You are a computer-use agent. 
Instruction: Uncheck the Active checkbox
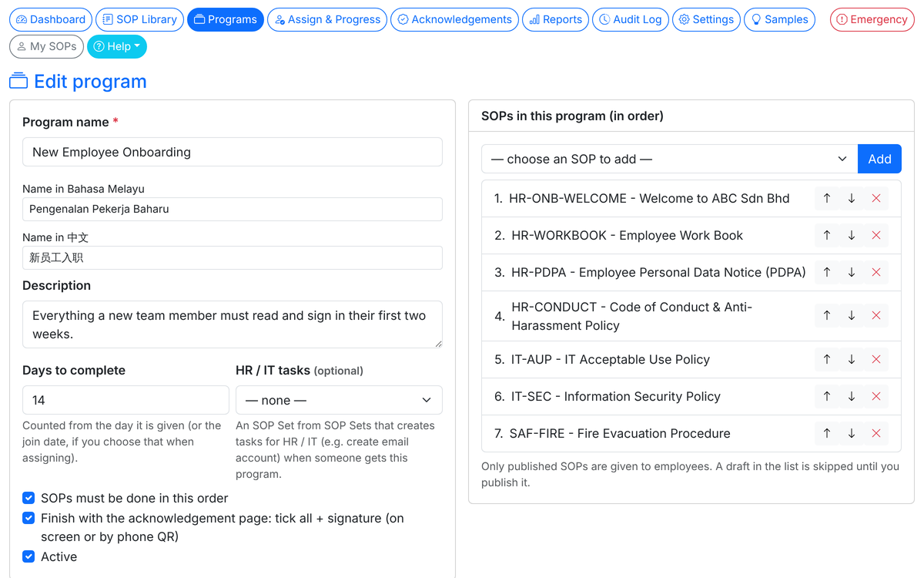point(28,556)
